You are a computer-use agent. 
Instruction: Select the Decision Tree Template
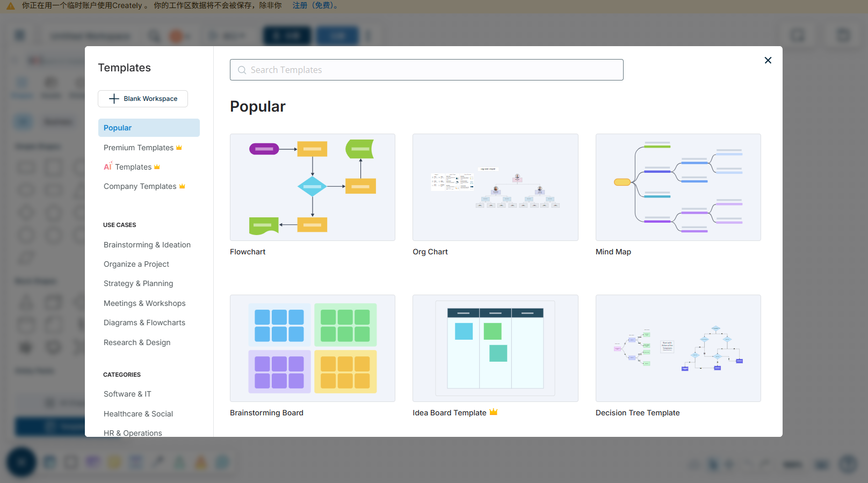click(678, 348)
